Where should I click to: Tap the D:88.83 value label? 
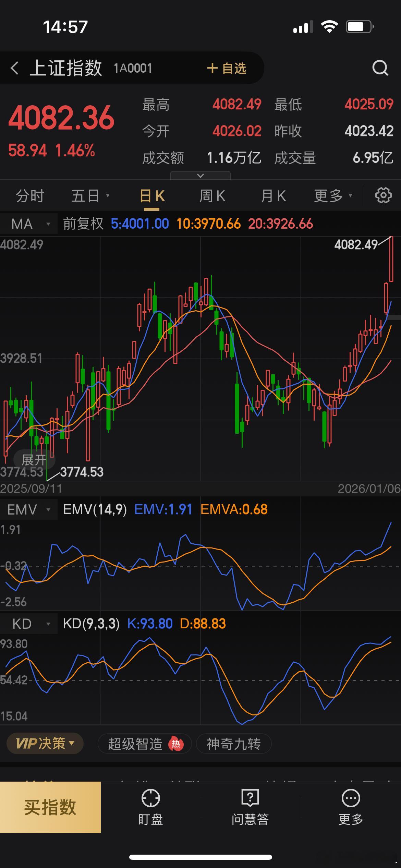point(203,624)
